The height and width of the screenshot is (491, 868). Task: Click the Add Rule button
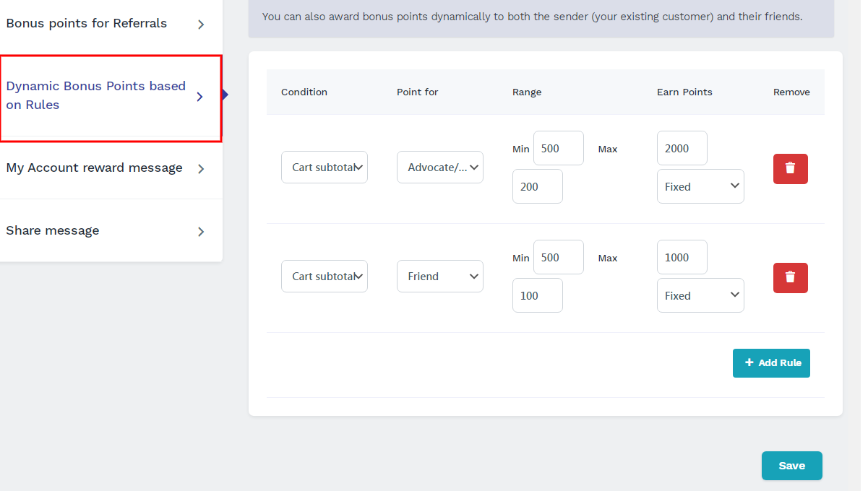[x=771, y=363]
